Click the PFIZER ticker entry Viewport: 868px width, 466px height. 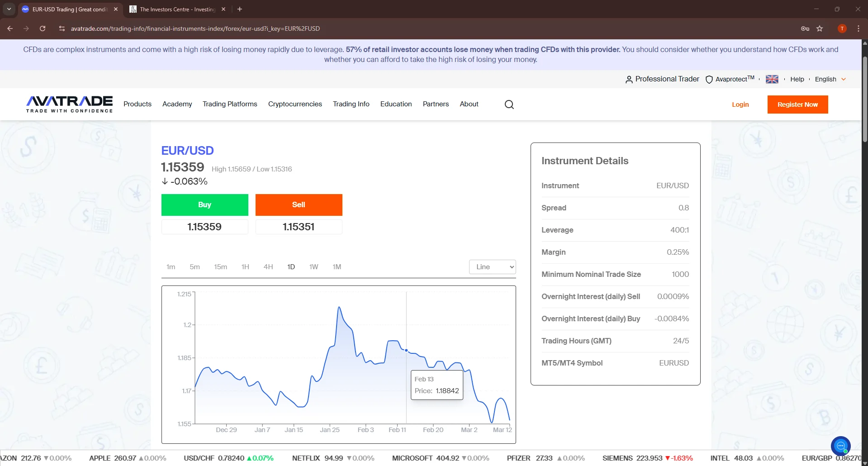(546, 458)
